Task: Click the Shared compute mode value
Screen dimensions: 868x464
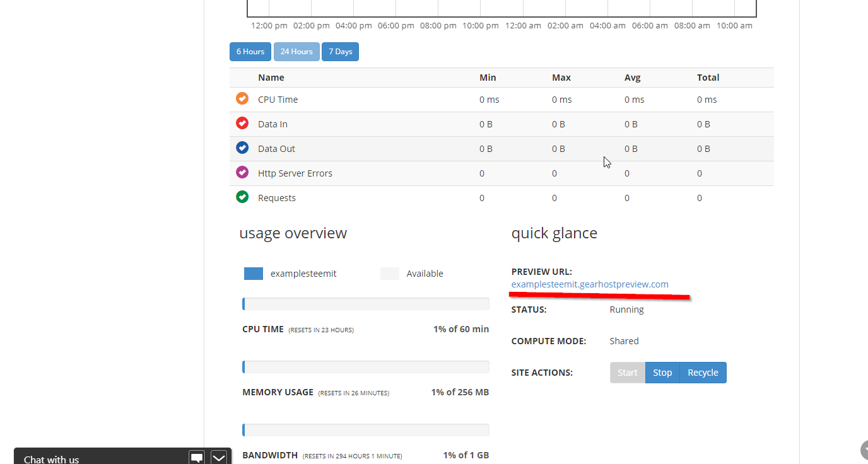Action: [x=624, y=341]
